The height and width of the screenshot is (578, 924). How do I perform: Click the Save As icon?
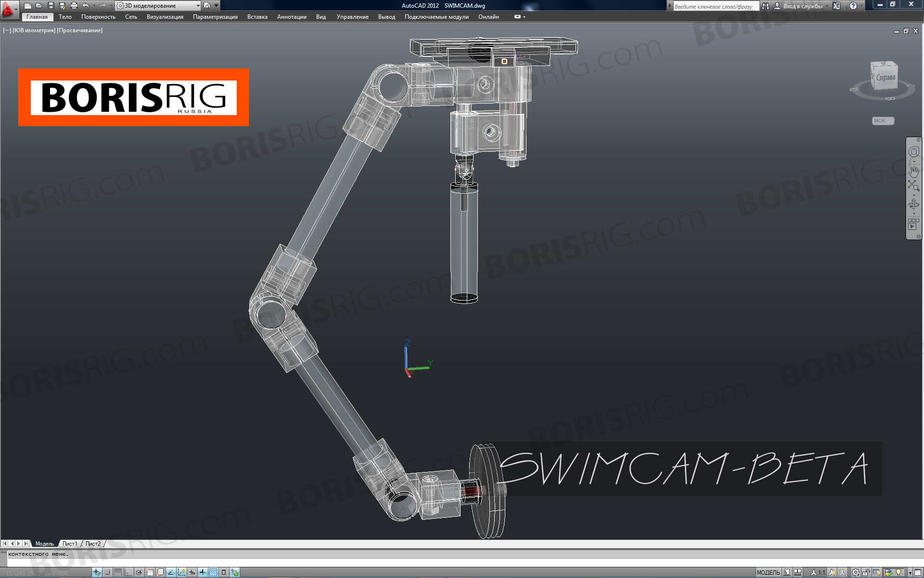[x=63, y=6]
